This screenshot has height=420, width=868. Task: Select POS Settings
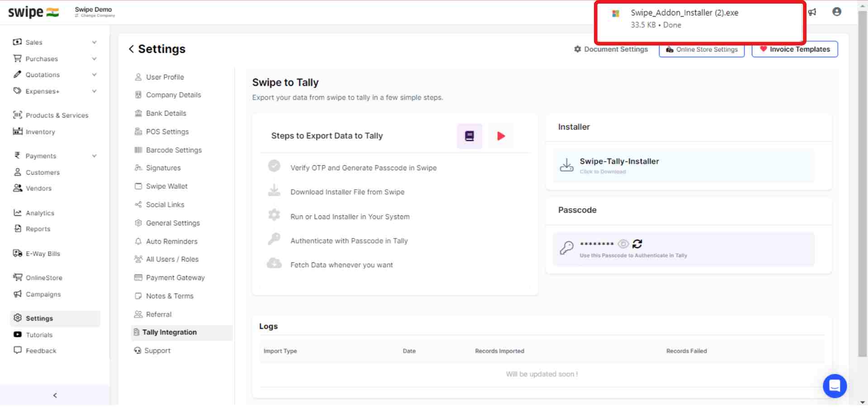coord(162,132)
